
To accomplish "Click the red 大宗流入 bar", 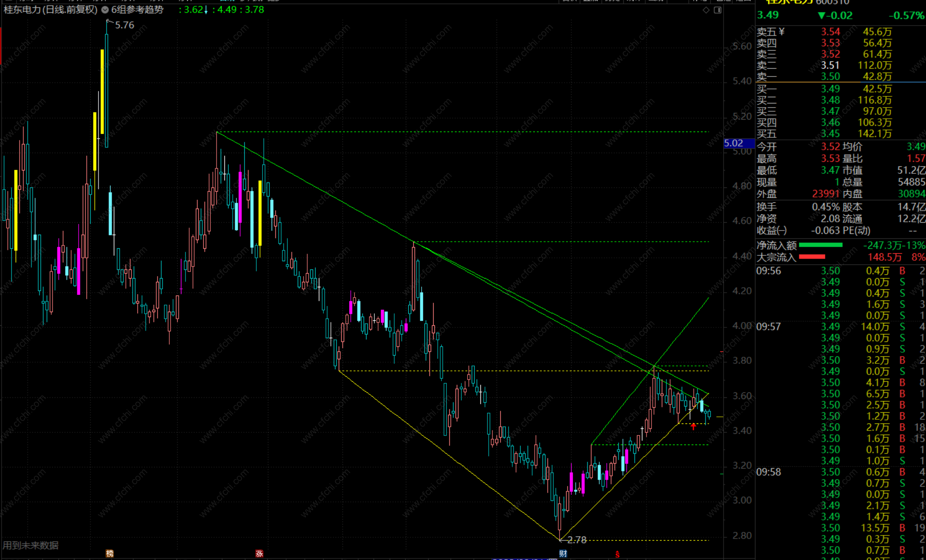I will click(x=812, y=257).
